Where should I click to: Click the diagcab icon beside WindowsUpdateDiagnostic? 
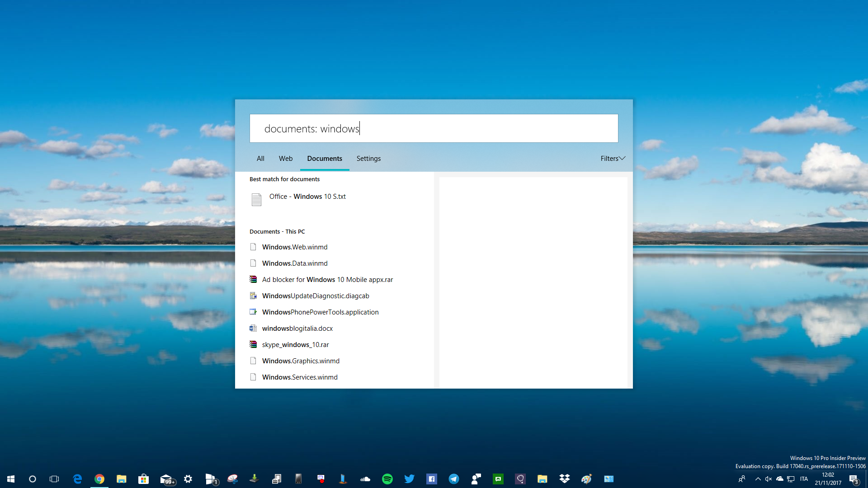point(253,296)
